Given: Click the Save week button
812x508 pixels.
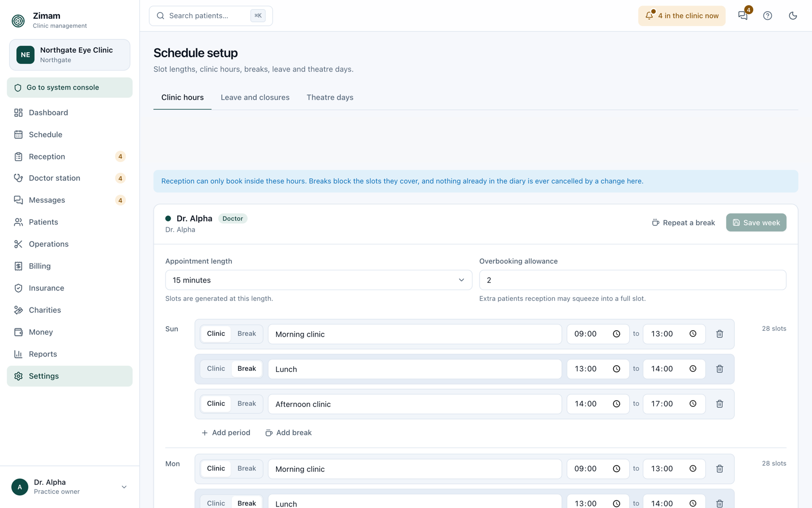Looking at the screenshot, I should click(x=756, y=223).
